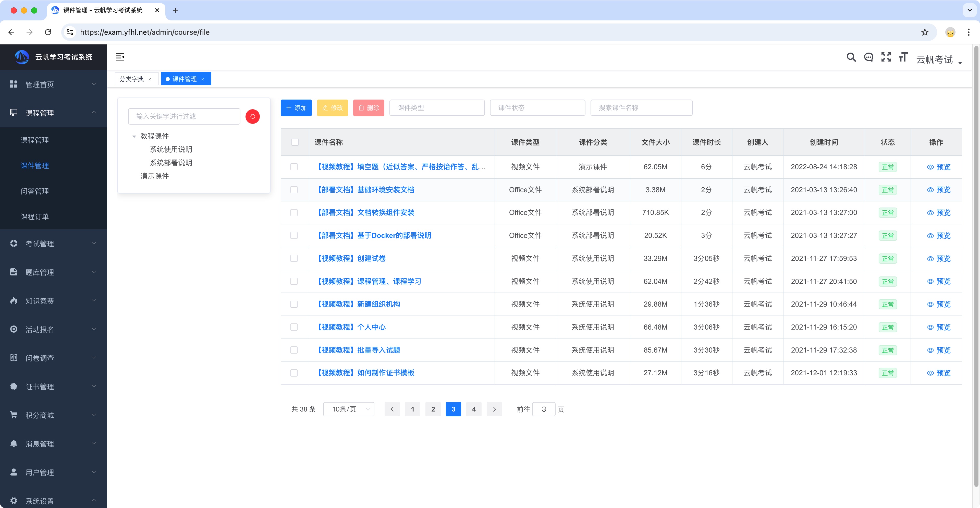
Task: Click the 考试管理 sidebar icon
Action: coord(14,244)
